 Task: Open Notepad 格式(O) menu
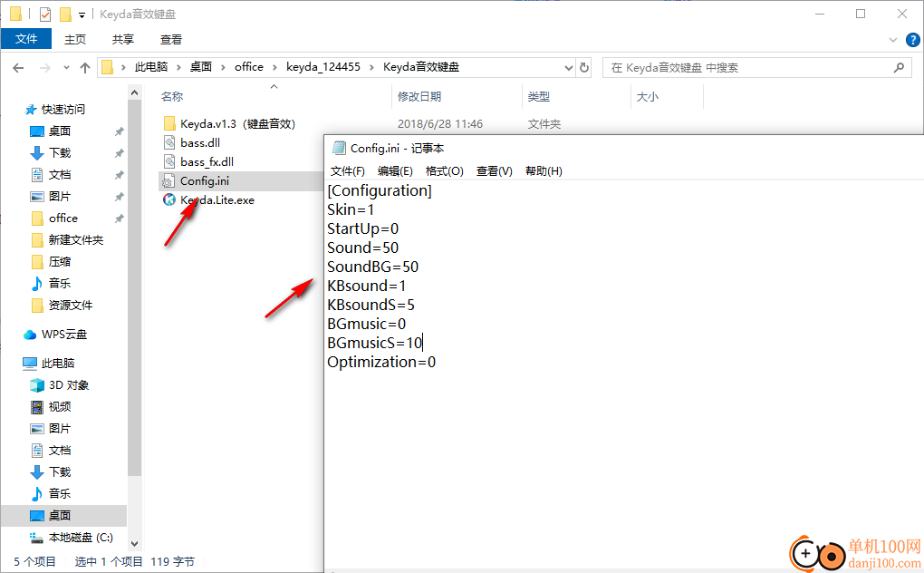[444, 171]
